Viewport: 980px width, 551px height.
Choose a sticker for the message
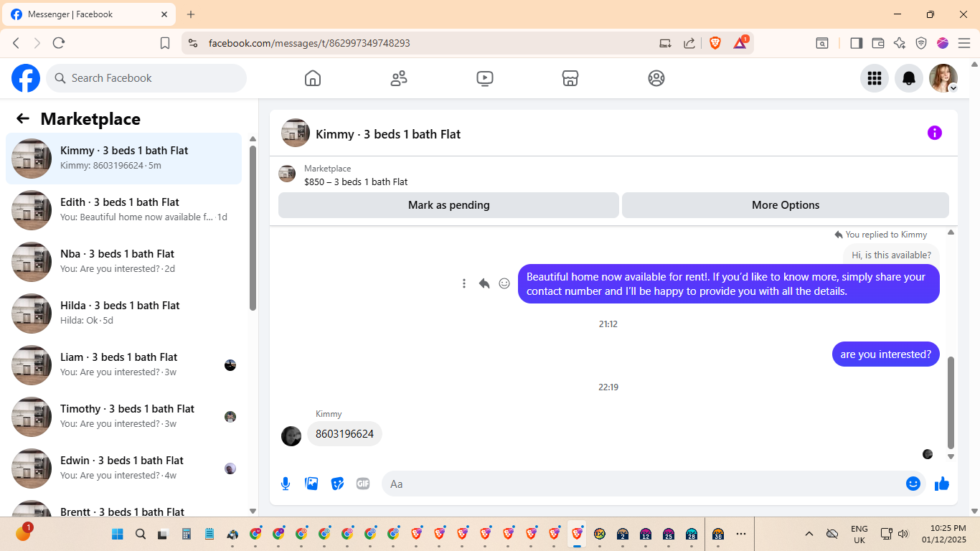tap(337, 484)
